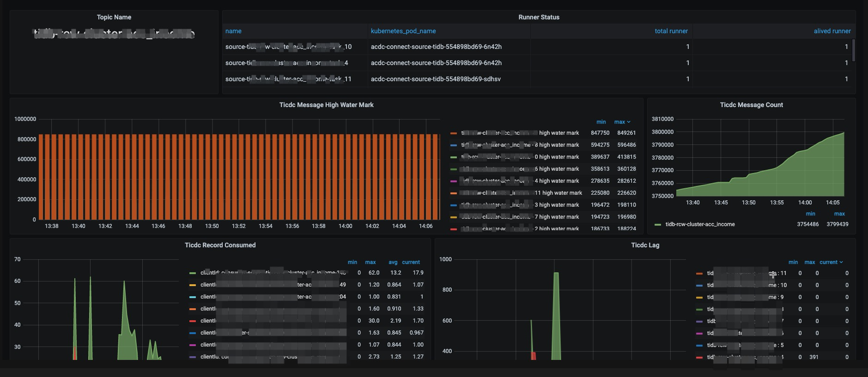This screenshot has width=868, height=377.
Task: Sort High Water Mark legend by min
Action: click(x=601, y=122)
